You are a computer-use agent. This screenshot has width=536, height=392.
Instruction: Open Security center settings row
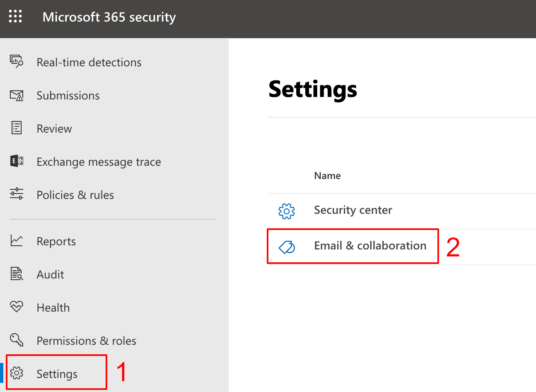(x=402, y=211)
